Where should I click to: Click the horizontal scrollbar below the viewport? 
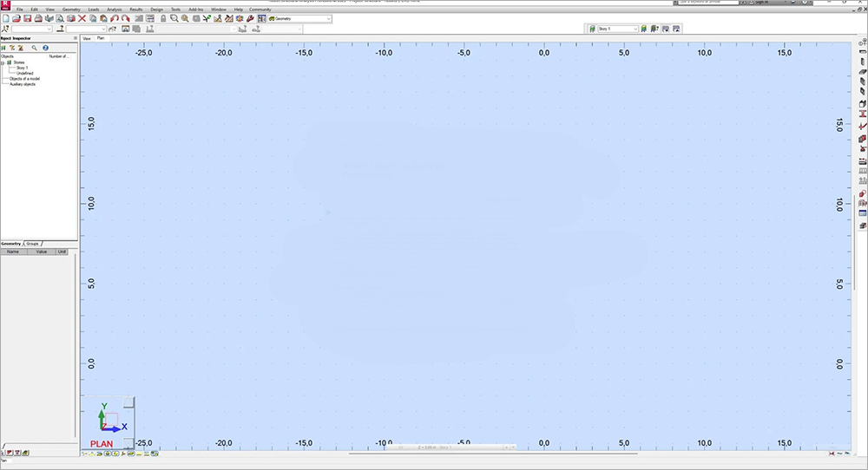[493, 454]
